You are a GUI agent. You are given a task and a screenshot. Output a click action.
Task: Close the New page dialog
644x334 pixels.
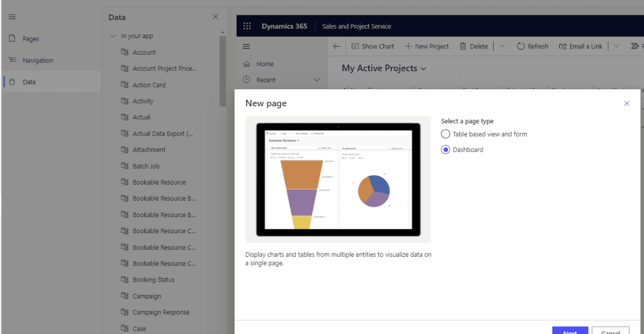pos(627,103)
